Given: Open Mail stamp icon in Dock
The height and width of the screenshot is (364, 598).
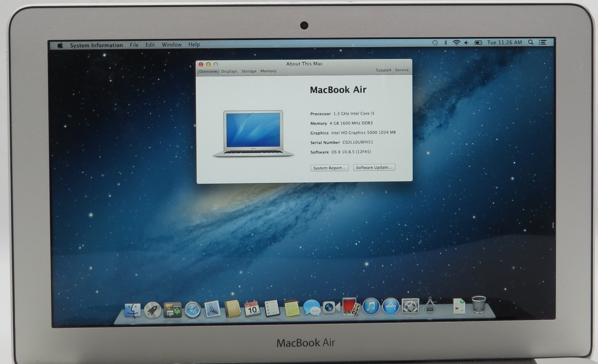Looking at the screenshot, I should [x=212, y=309].
